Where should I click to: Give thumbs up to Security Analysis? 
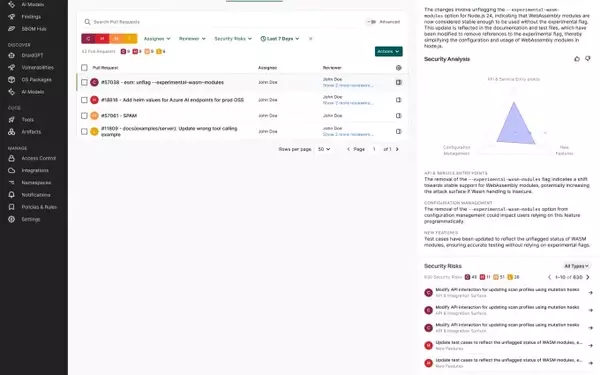(577, 59)
